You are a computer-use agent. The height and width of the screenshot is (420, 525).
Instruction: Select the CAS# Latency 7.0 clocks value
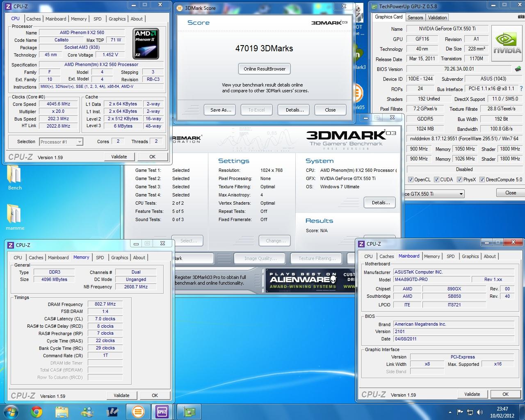[105, 319]
